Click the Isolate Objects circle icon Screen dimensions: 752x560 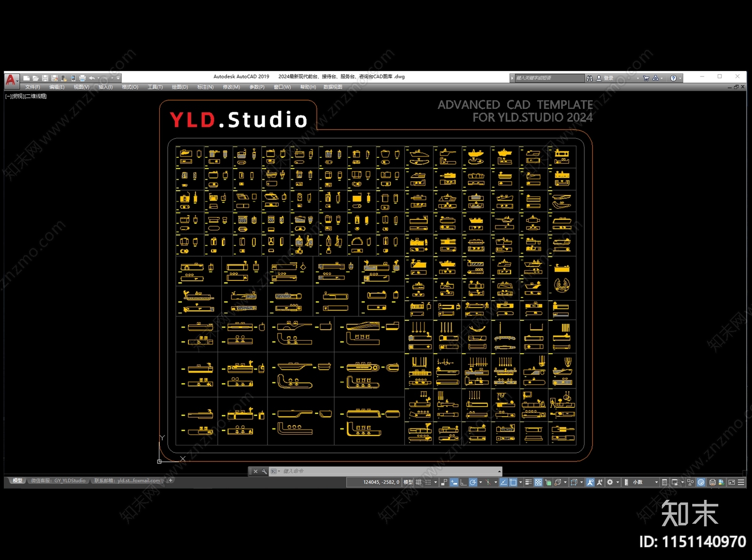[701, 482]
